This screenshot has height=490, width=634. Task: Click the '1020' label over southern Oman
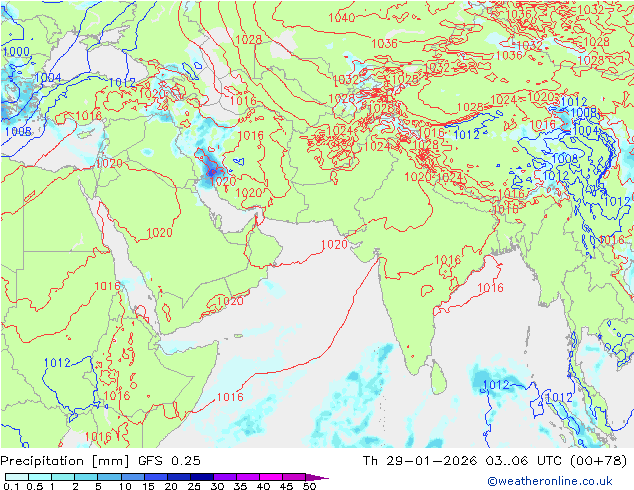tap(230, 300)
